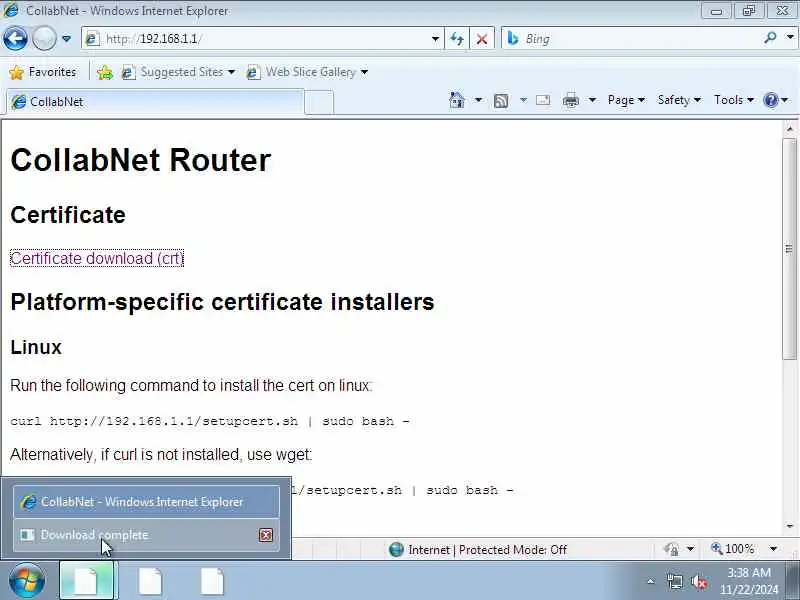Screen dimensions: 800x600
Task: Click the status bar security lock icon
Action: coord(671,549)
